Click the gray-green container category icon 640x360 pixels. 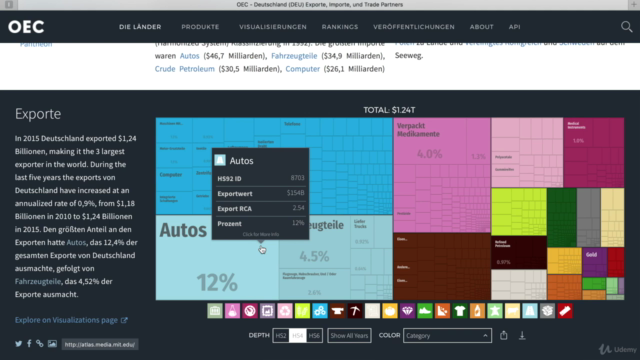(215, 311)
